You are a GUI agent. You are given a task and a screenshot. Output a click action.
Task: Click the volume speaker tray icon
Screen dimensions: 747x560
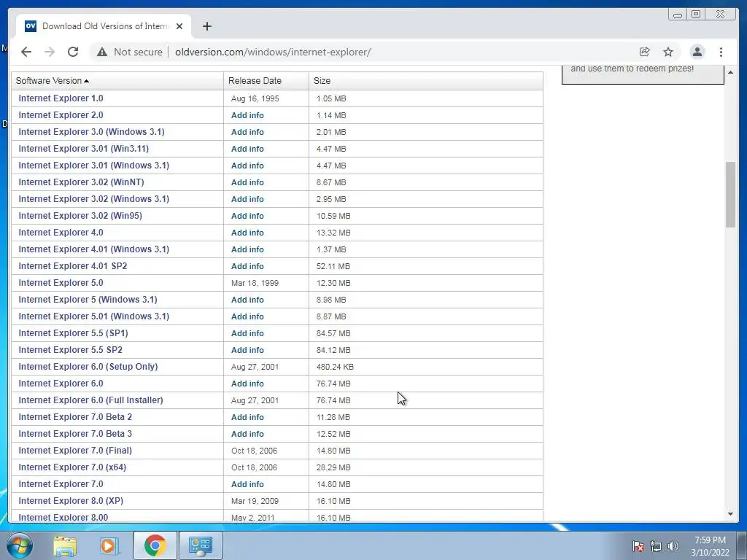673,546
